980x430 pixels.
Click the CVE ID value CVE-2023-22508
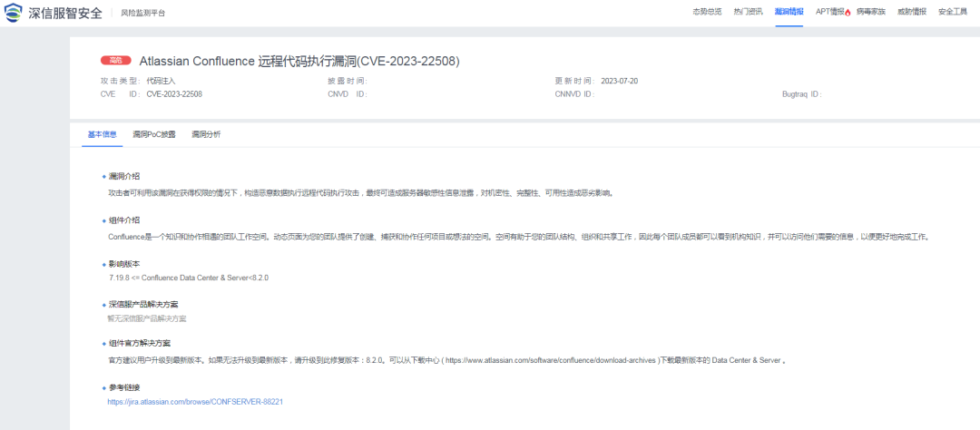click(174, 94)
